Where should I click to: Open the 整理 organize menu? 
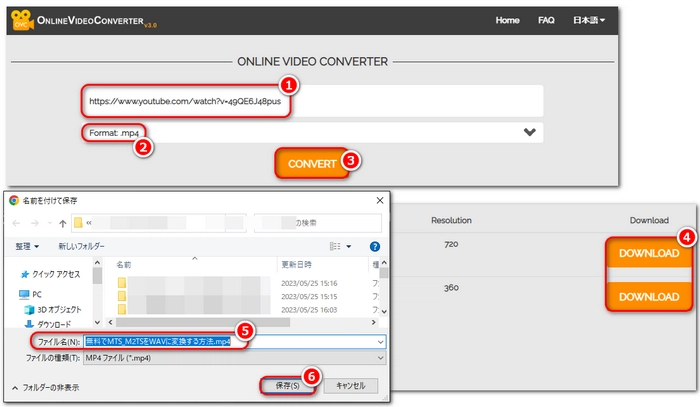coord(26,245)
